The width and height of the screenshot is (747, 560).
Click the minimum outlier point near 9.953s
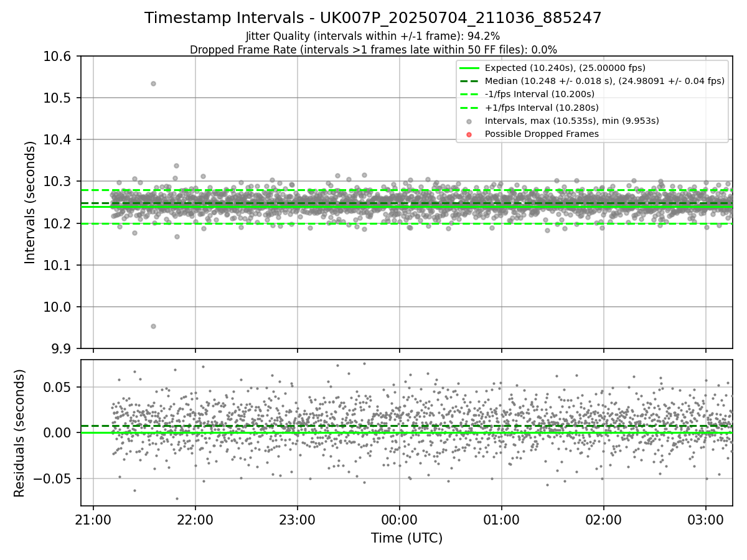click(x=153, y=326)
